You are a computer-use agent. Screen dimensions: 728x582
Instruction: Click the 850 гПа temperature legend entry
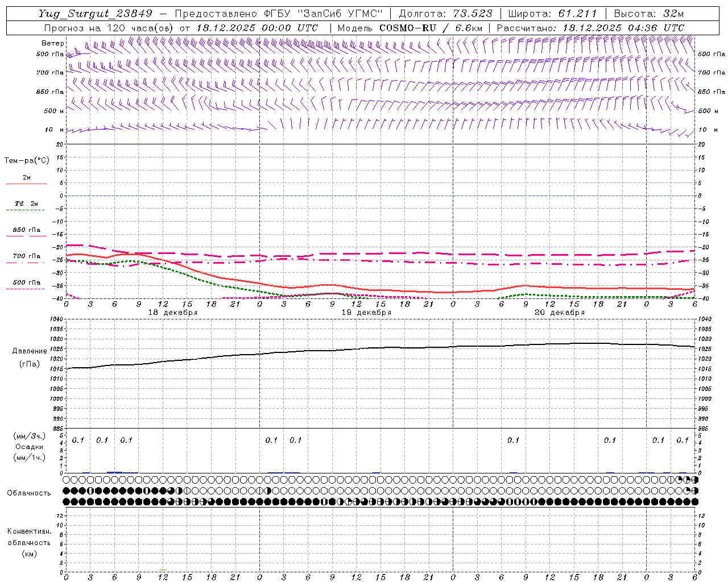click(x=27, y=230)
